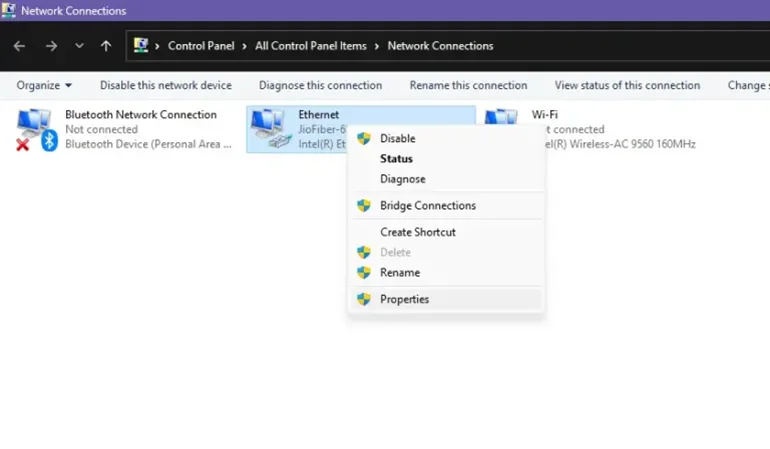The height and width of the screenshot is (449, 770).
Task: Expand chevron after Control Panel breadcrumb
Action: pyautogui.click(x=244, y=46)
